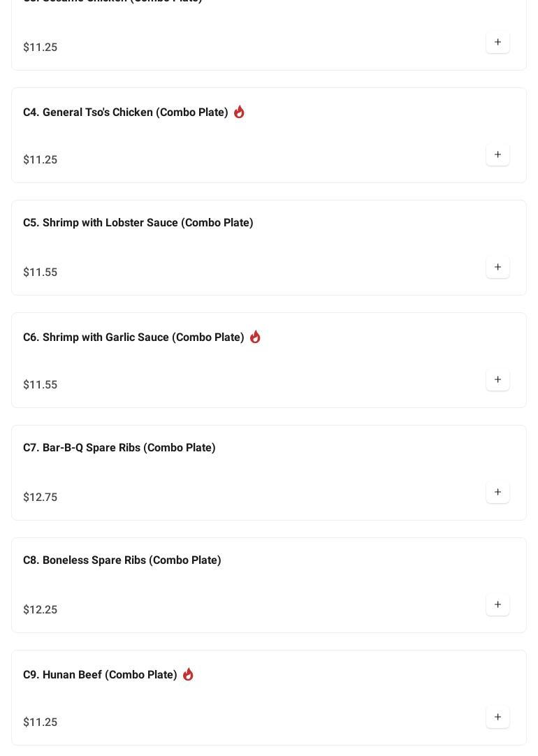Add C8 Boneless Spare Ribs to cart
This screenshot has height=756, width=538.
pyautogui.click(x=497, y=604)
